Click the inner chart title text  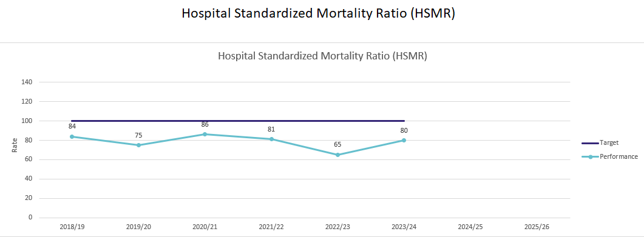coord(322,56)
